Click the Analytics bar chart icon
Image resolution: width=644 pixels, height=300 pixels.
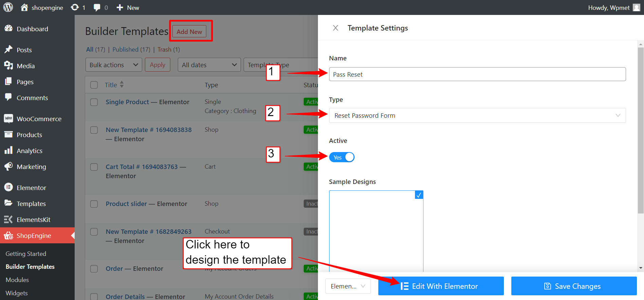pos(8,150)
